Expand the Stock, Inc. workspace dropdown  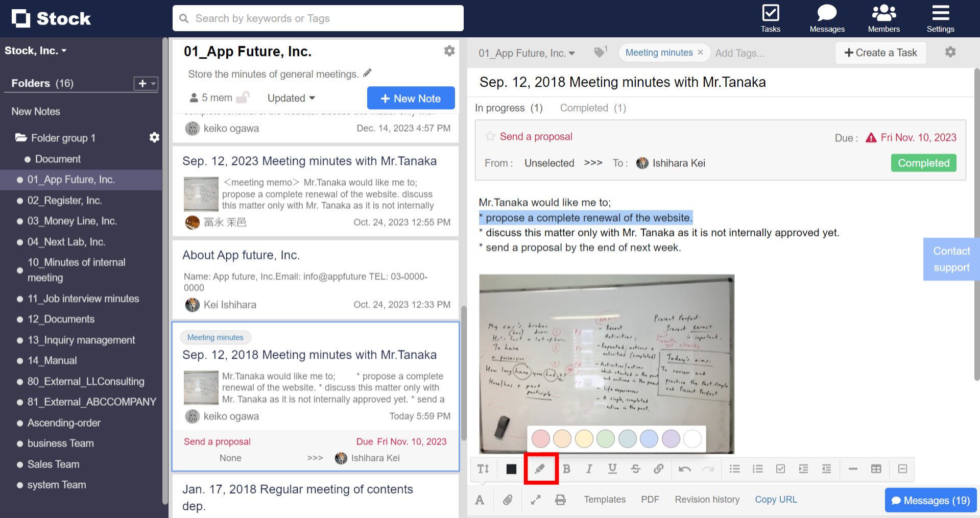pyautogui.click(x=36, y=50)
